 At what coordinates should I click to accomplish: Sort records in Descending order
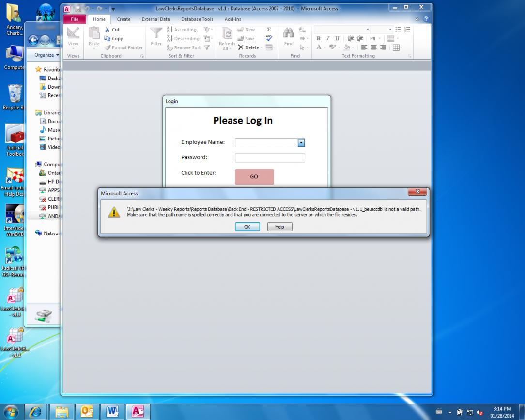(183, 39)
